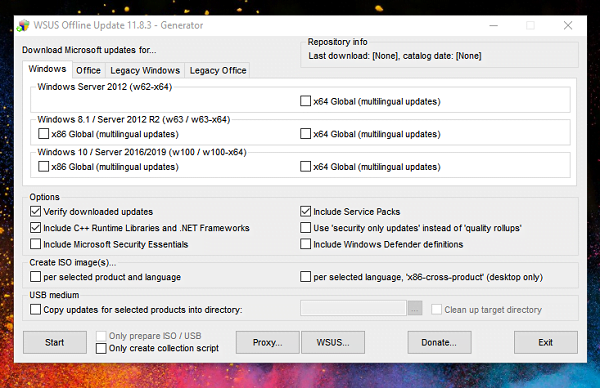The height and width of the screenshot is (388, 600).
Task: Click the 'Windows Server 2012 (w62-x64)' group label
Action: click(x=105, y=87)
